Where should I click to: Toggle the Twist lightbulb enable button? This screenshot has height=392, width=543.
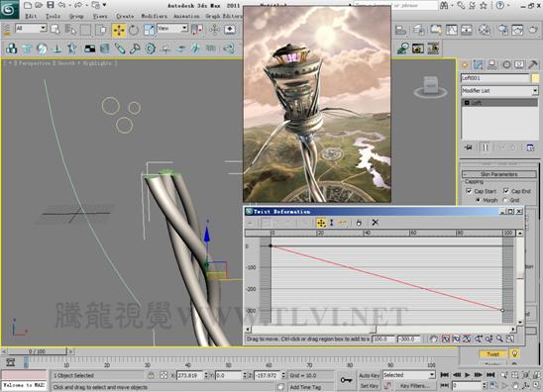(514, 353)
